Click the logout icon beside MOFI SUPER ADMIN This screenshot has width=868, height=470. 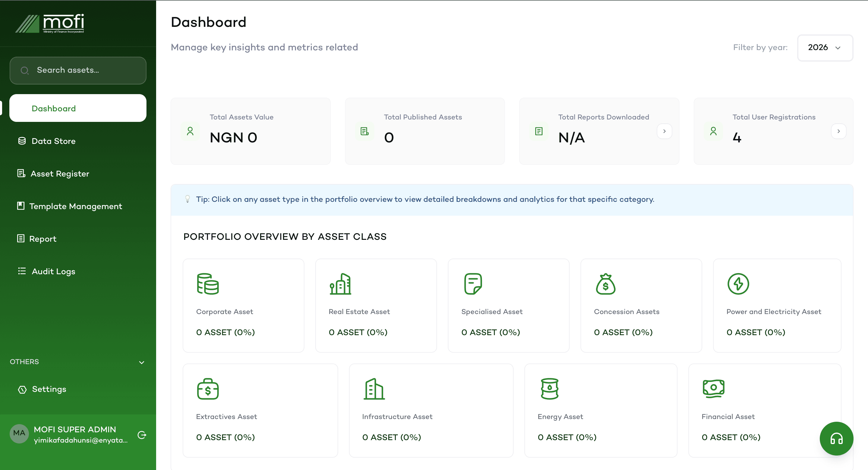pyautogui.click(x=142, y=435)
